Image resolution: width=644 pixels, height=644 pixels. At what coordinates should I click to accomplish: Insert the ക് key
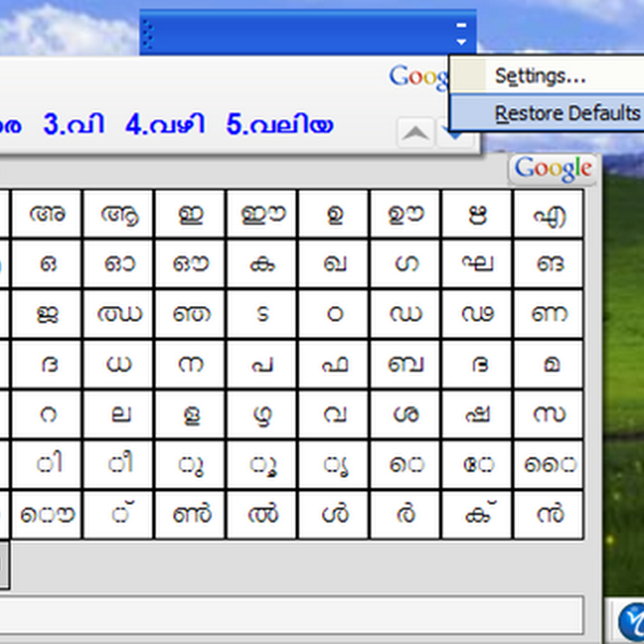(x=477, y=515)
